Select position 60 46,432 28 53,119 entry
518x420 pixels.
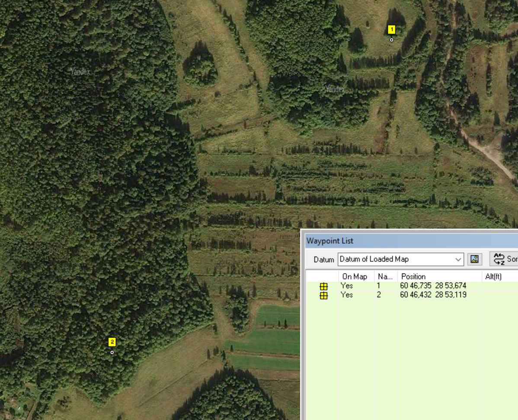(433, 295)
